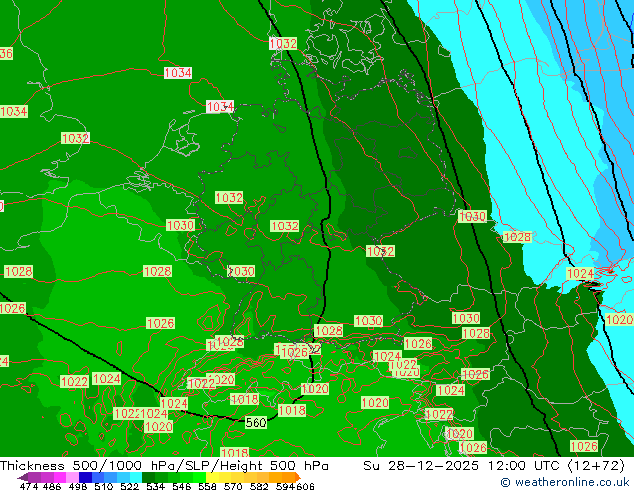Click the '1032' pressure label with white background
This screenshot has height=490, width=634.
pyautogui.click(x=283, y=43)
